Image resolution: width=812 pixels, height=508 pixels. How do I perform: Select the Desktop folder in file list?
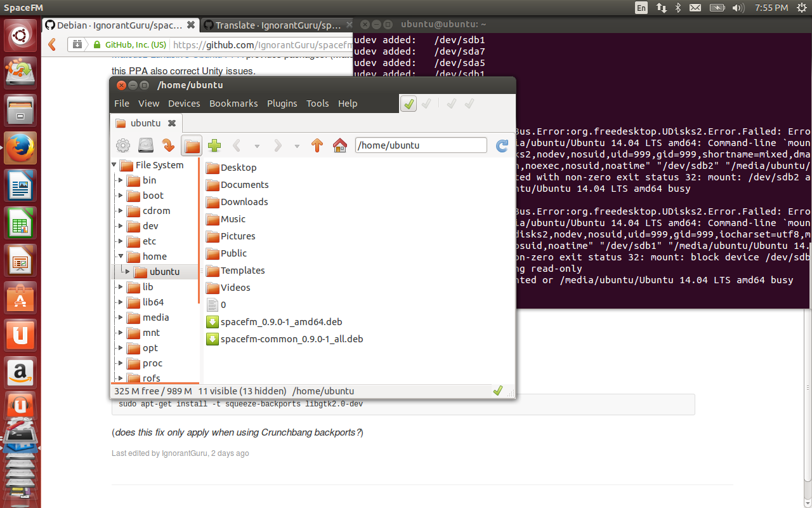tap(232, 168)
